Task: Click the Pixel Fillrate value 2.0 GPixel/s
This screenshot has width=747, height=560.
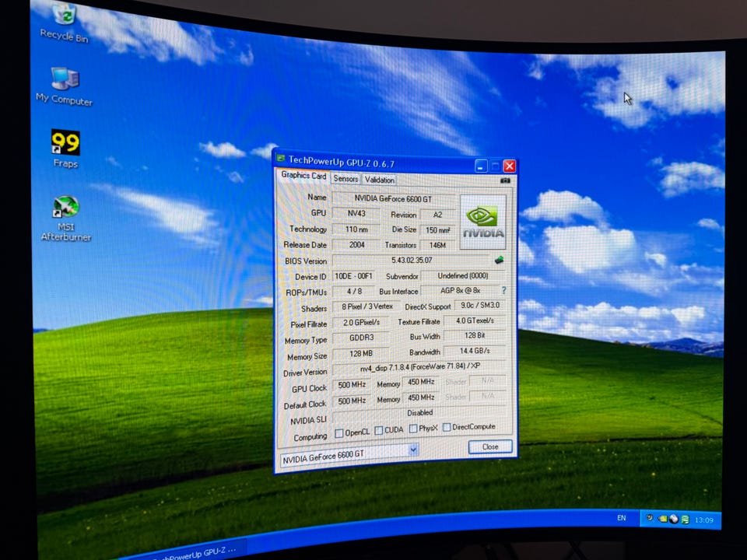Action: (362, 322)
